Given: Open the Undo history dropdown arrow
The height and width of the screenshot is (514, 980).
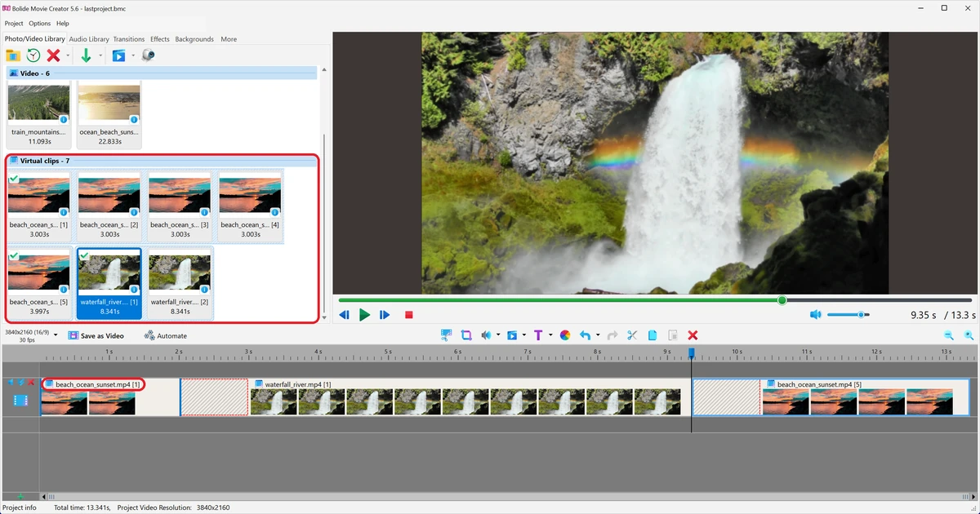Looking at the screenshot, I should point(598,335).
